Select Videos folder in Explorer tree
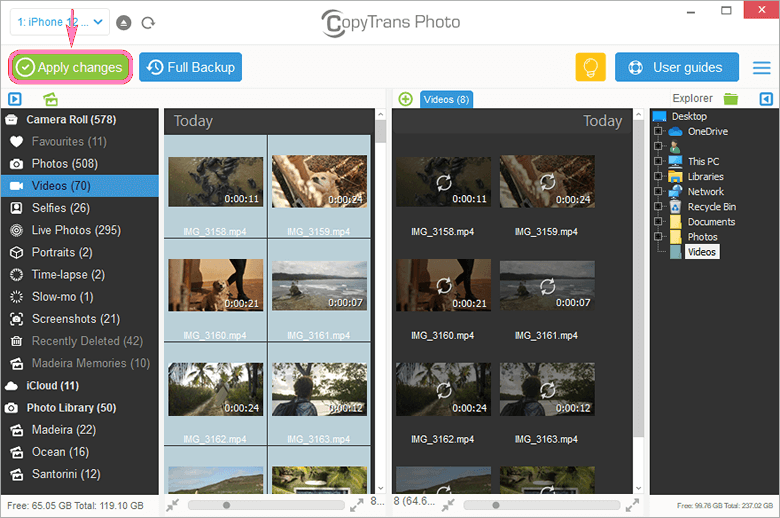 point(702,252)
